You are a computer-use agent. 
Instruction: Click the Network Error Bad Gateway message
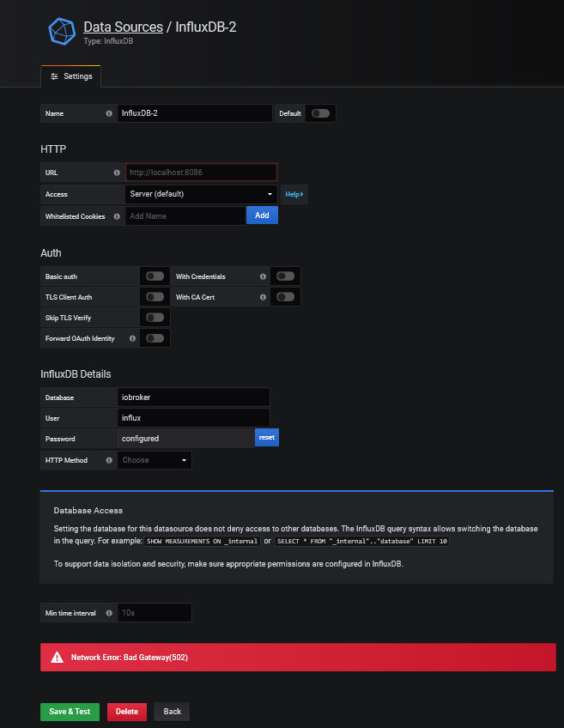click(x=130, y=658)
